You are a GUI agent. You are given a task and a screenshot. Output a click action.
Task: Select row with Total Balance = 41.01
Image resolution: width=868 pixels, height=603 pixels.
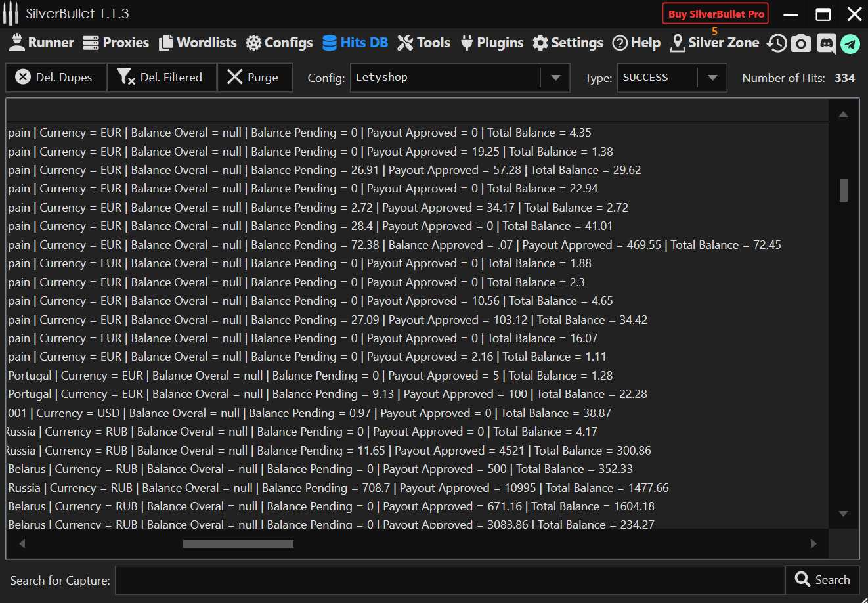pyautogui.click(x=418, y=226)
